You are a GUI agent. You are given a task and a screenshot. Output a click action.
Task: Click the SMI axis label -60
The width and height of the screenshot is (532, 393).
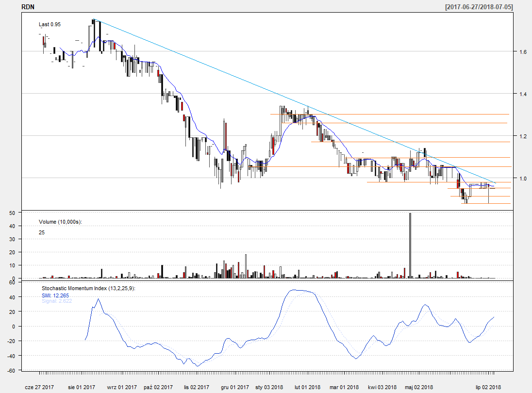[12, 371]
